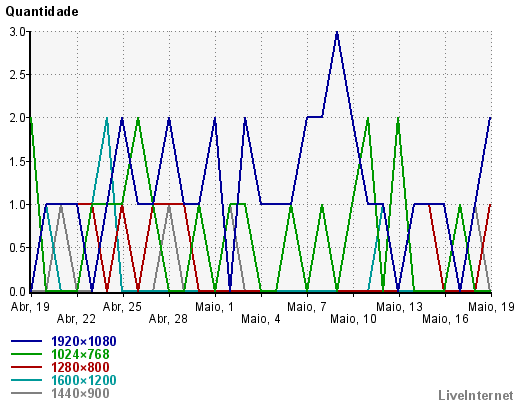Viewport: 520px width, 405px height.
Task: Click the 1920×1080 legend label
Action: click(x=84, y=341)
